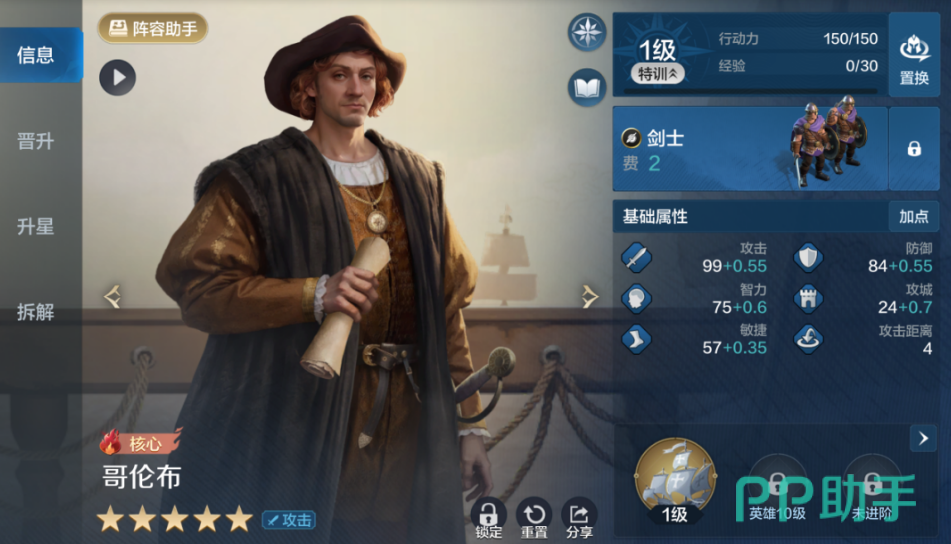
Task: Open the 阵容助手 lineup assistant
Action: pyautogui.click(x=153, y=28)
